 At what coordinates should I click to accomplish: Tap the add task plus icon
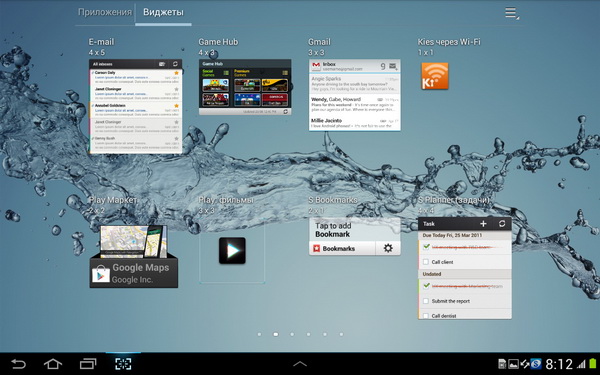point(483,224)
